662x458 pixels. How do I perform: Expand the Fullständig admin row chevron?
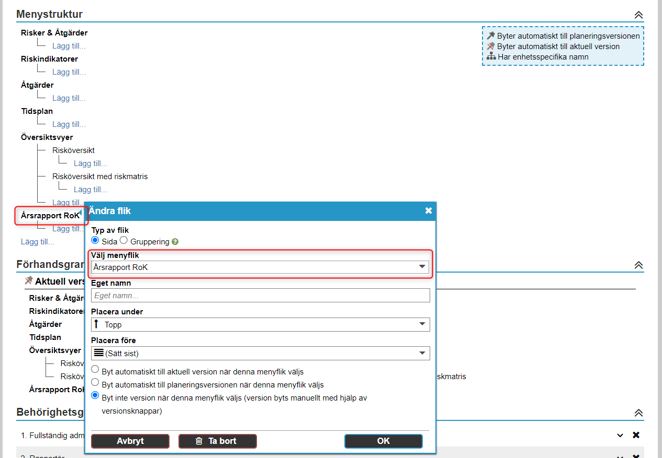tap(620, 435)
